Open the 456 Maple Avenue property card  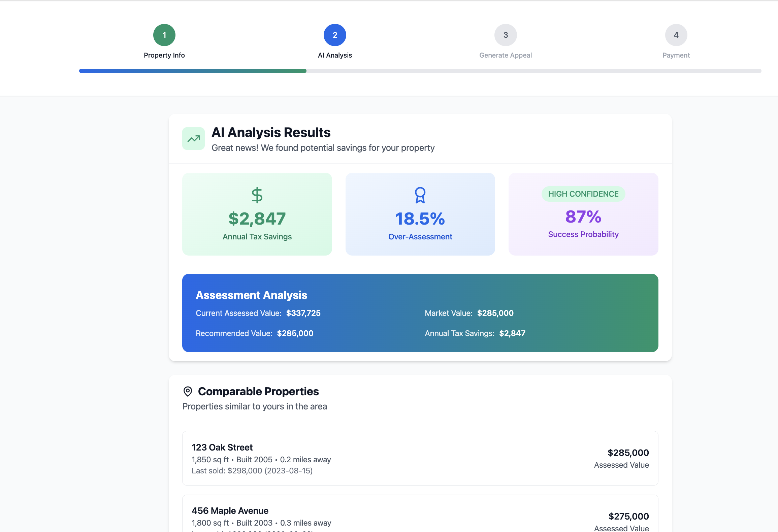[x=420, y=515]
